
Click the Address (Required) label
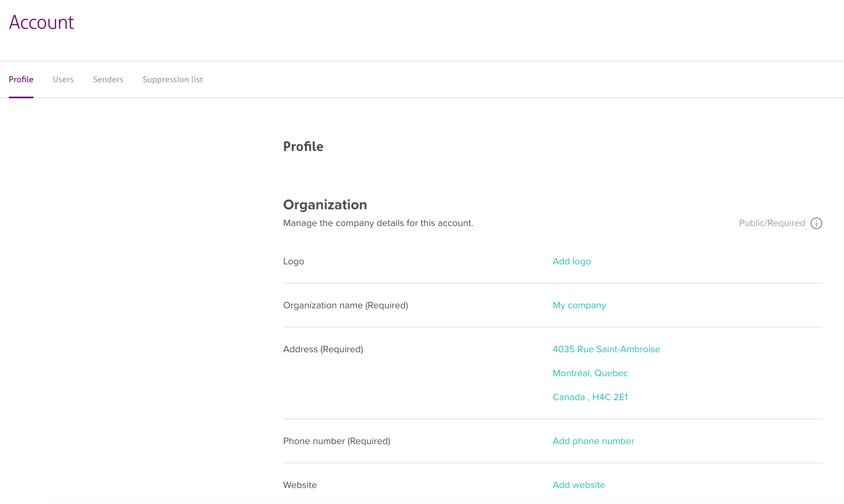323,349
